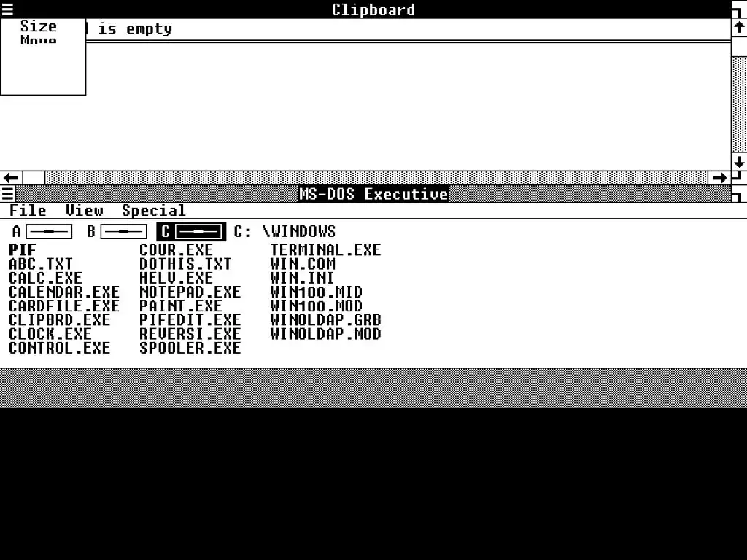747x560 pixels.
Task: Select REVERSI.EXE file
Action: [190, 334]
